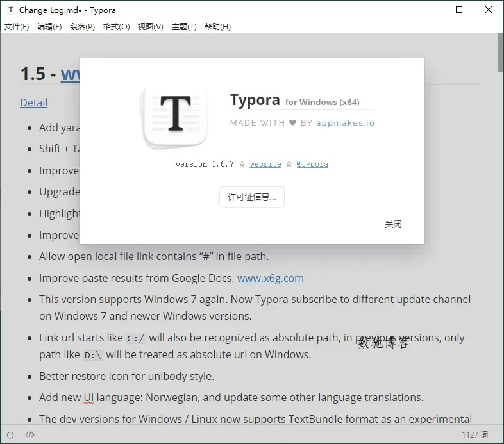Click the Detail link in the document
504x444 pixels.
tap(34, 103)
